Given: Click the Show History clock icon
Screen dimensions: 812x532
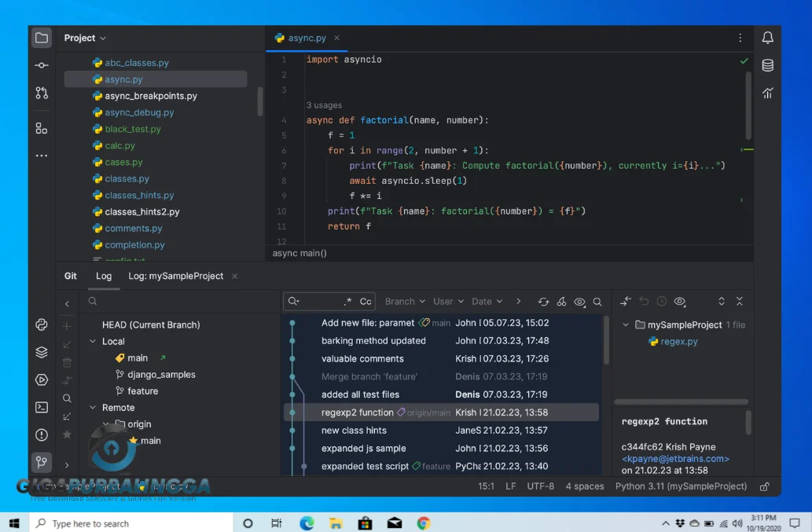Looking at the screenshot, I should coord(661,301).
